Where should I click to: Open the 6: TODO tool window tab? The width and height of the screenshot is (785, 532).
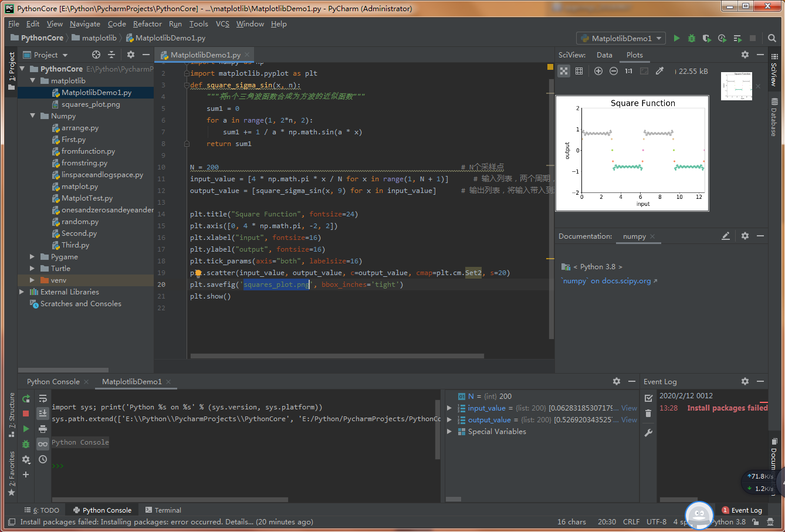click(x=42, y=510)
